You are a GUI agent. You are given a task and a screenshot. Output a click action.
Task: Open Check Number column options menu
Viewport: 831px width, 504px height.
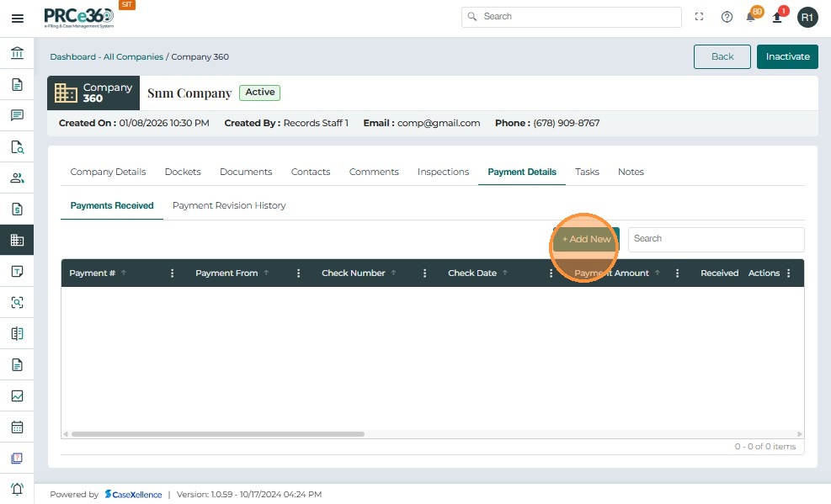tap(424, 273)
